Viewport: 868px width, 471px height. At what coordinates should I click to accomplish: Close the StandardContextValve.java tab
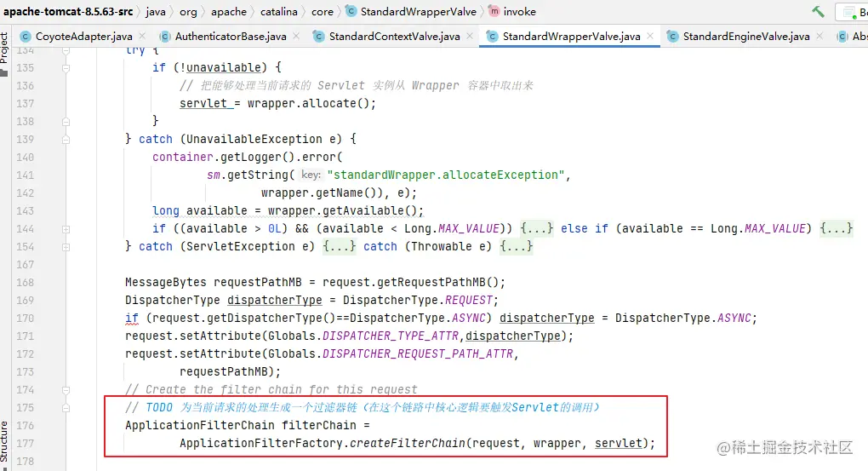coord(470,36)
